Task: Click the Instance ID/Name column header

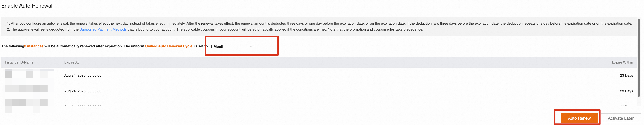Action: tap(19, 62)
